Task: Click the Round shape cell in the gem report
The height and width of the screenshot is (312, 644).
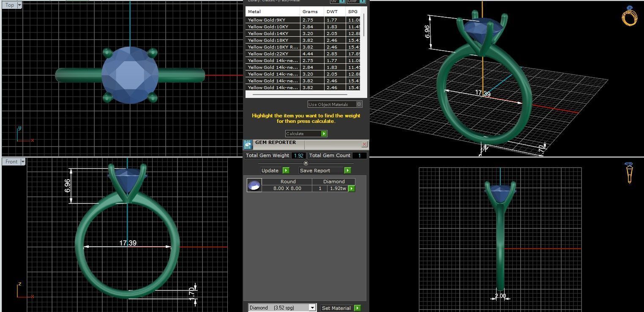Action: 288,182
